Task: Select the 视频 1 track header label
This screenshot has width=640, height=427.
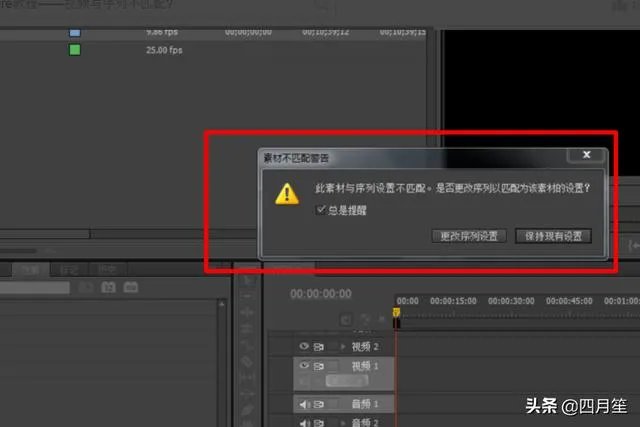Action: (365, 366)
